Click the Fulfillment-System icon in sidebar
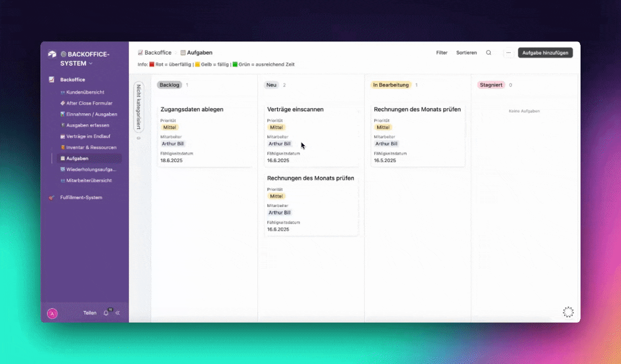 52,198
